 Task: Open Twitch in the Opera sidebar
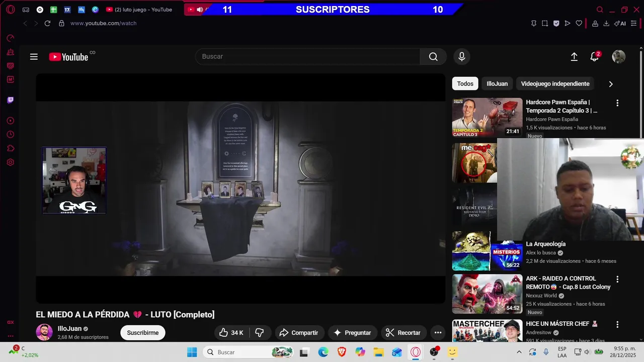click(10, 100)
